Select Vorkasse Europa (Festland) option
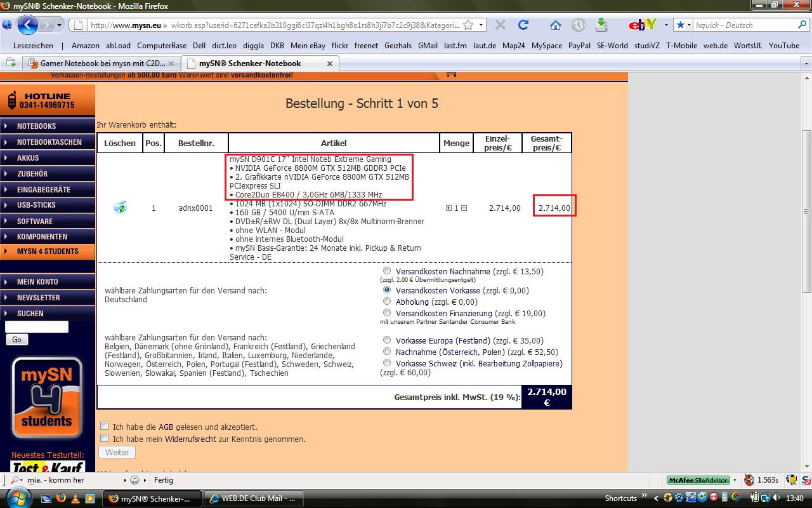 pyautogui.click(x=387, y=340)
